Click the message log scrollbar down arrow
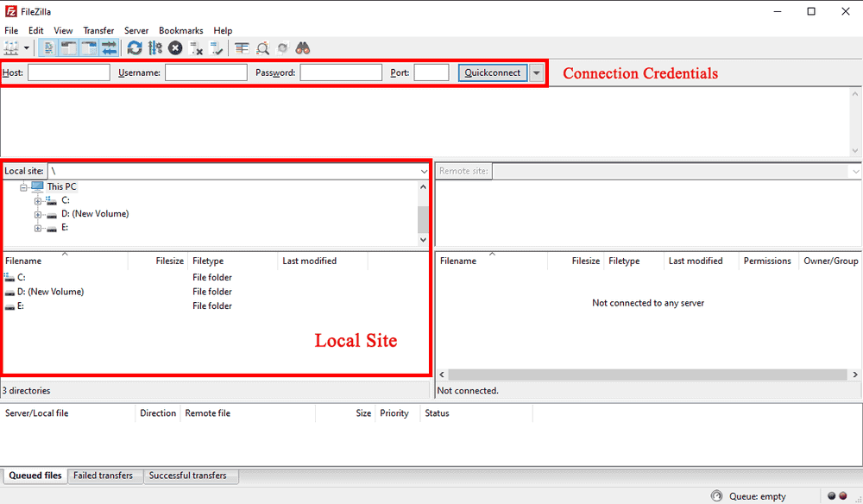Viewport: 863px width, 504px height. pyautogui.click(x=854, y=150)
